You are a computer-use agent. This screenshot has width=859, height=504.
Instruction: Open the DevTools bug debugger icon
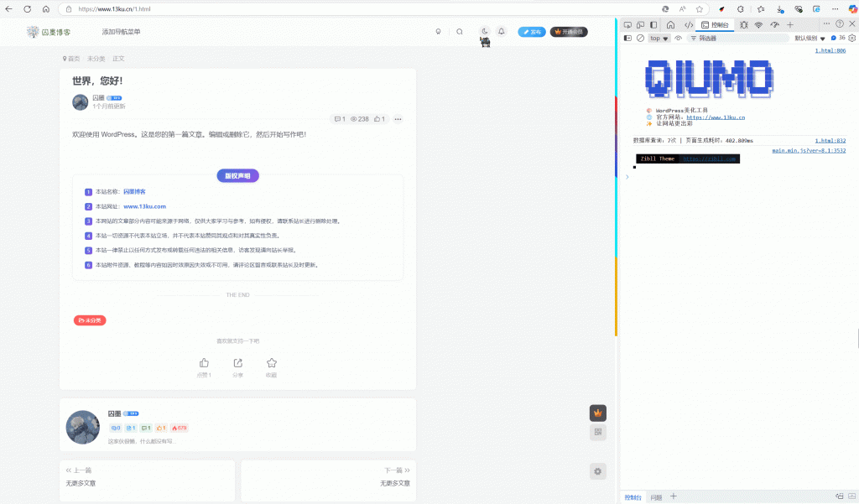742,25
